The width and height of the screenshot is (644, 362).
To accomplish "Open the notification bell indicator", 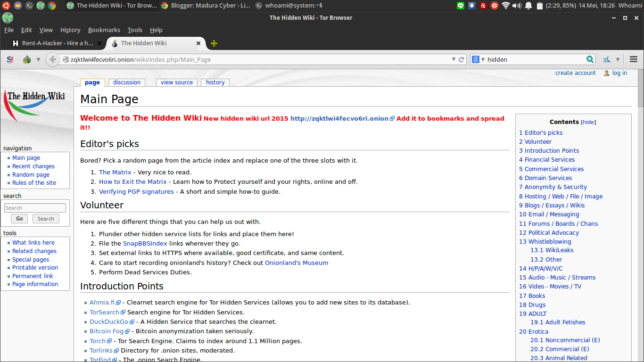I will (x=528, y=6).
